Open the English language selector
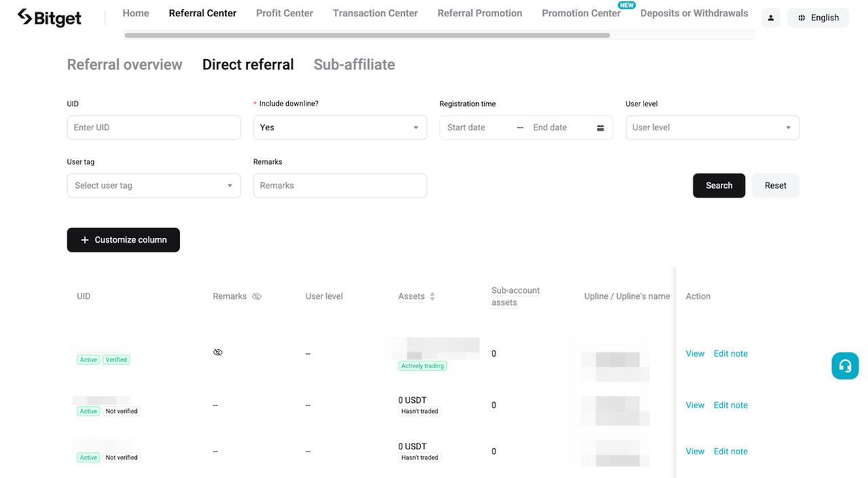Viewport: 868px width, 478px height. coord(818,18)
